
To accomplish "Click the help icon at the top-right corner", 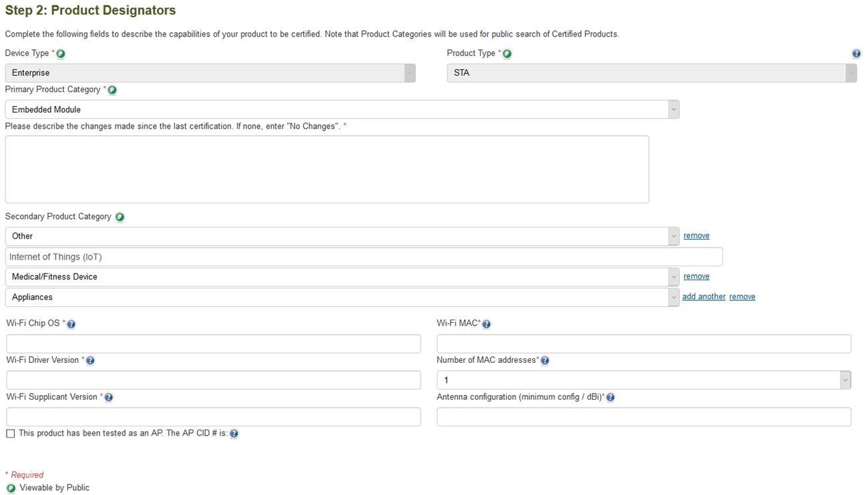I will click(856, 54).
